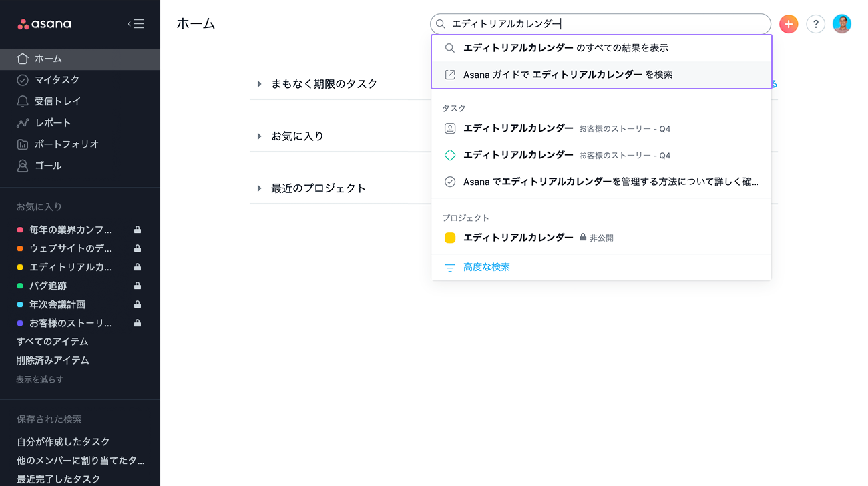Open レポート in the sidebar
This screenshot has height=486, width=868.
80,123
